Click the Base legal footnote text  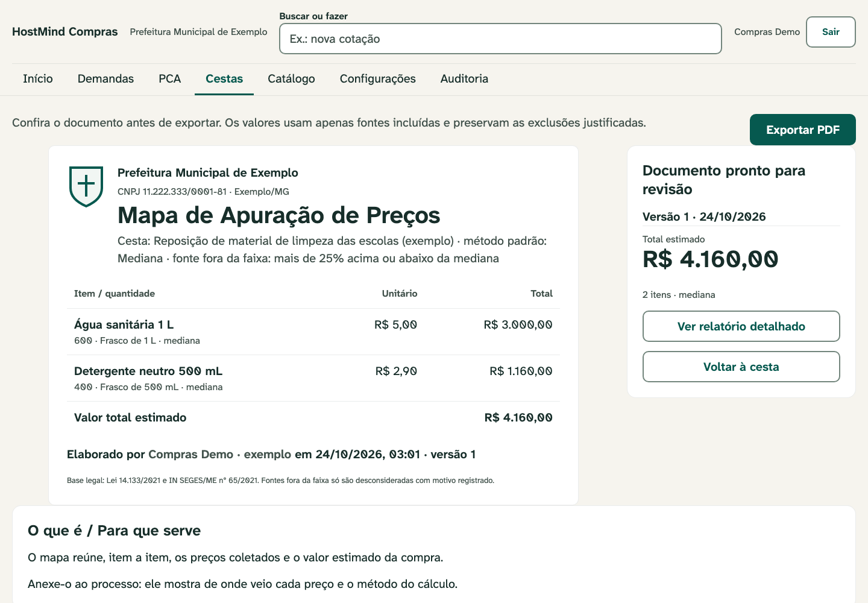tap(281, 481)
